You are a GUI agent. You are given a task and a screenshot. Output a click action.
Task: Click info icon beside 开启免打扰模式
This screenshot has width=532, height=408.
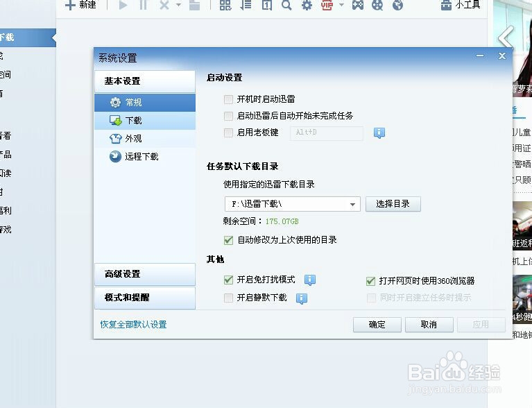(x=310, y=280)
